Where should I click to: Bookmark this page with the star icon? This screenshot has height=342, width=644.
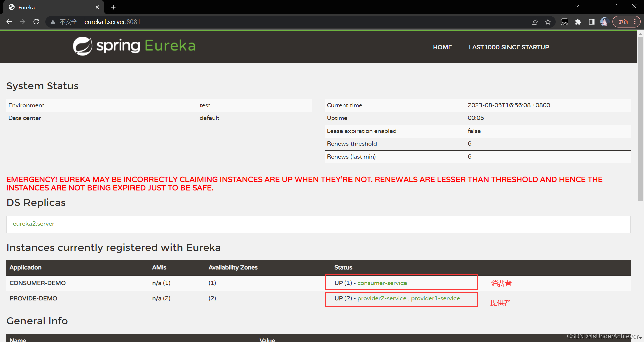[x=548, y=22]
